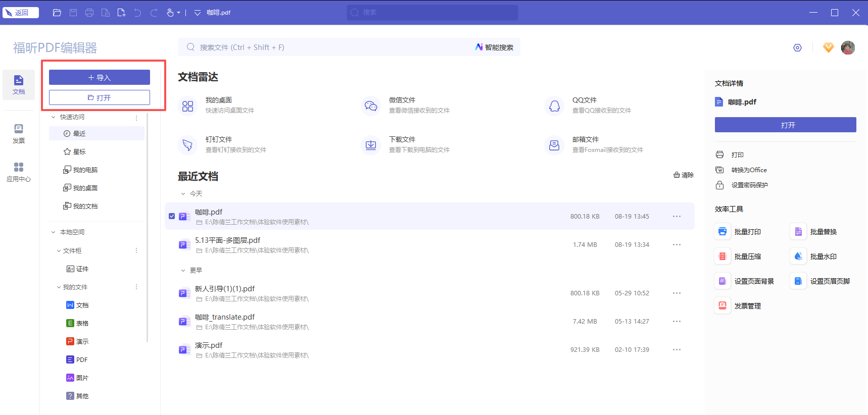This screenshot has height=415, width=868.
Task: Switch to the 发票 sidebar tab
Action: (x=19, y=134)
